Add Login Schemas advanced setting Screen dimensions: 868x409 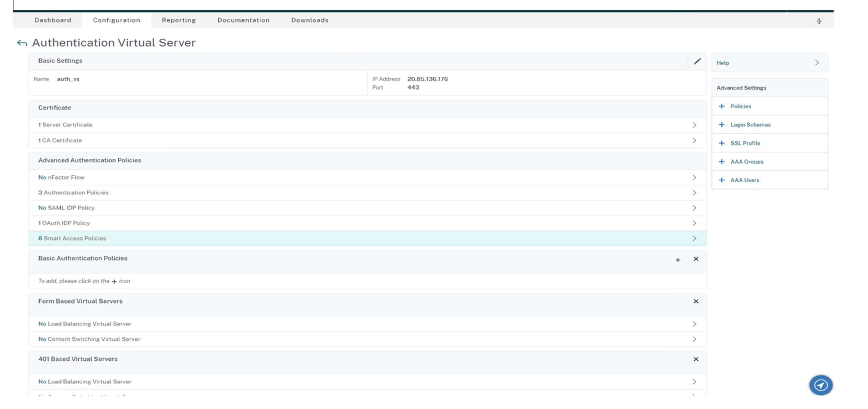pyautogui.click(x=750, y=125)
